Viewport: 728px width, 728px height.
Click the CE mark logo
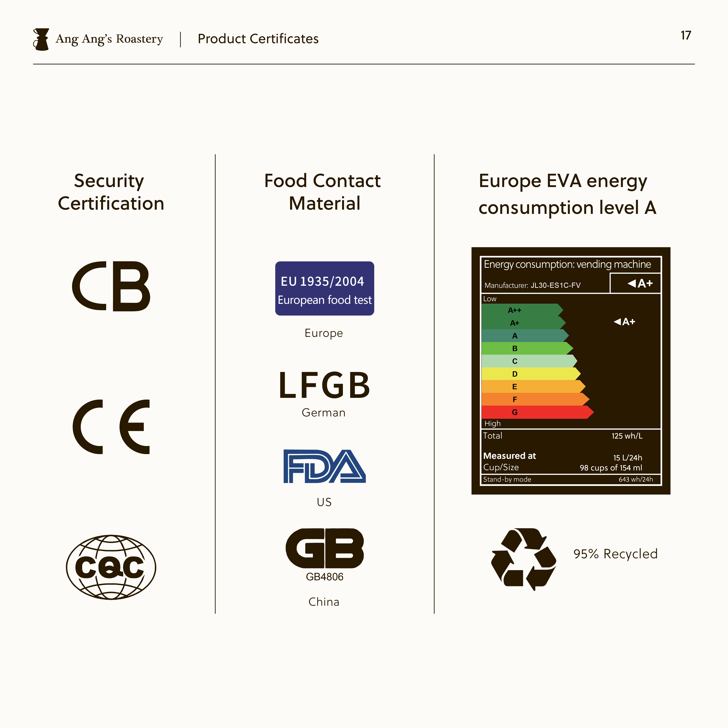[x=111, y=427]
